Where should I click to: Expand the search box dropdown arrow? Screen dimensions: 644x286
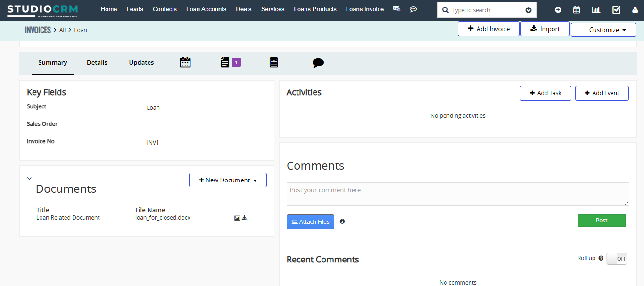pos(528,10)
